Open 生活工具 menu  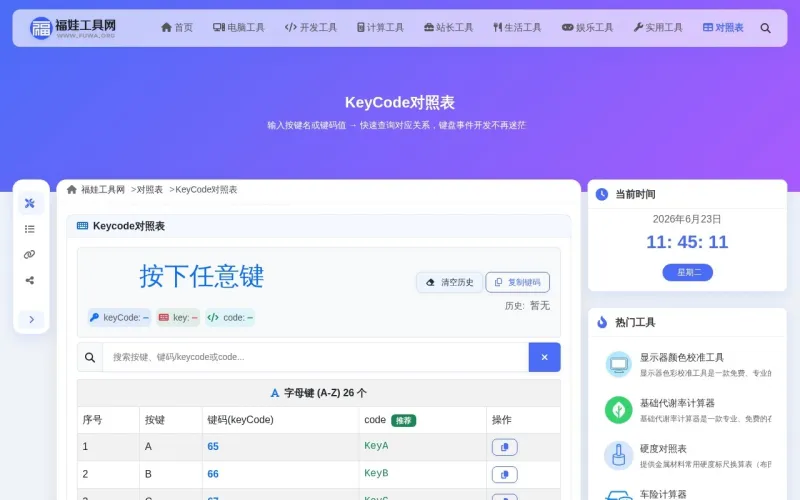[517, 28]
